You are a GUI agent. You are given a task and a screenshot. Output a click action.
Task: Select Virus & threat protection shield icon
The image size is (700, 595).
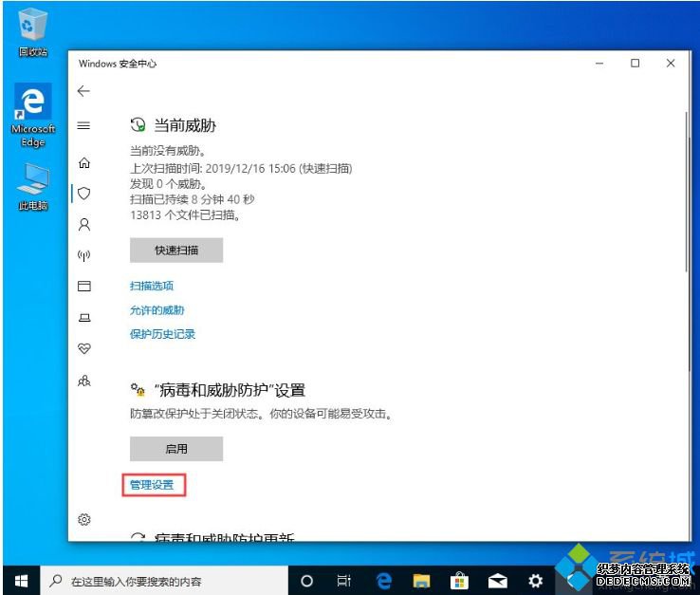click(x=83, y=194)
